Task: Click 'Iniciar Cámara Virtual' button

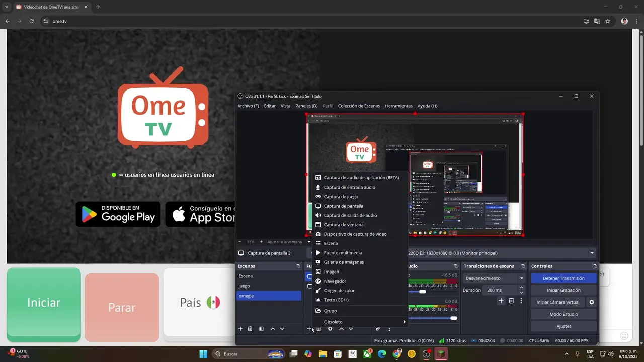Action: point(557,302)
